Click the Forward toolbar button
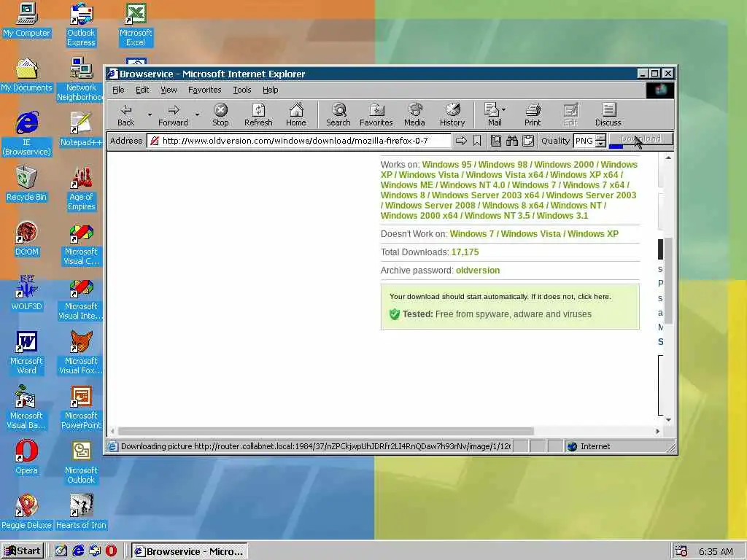 click(x=173, y=114)
